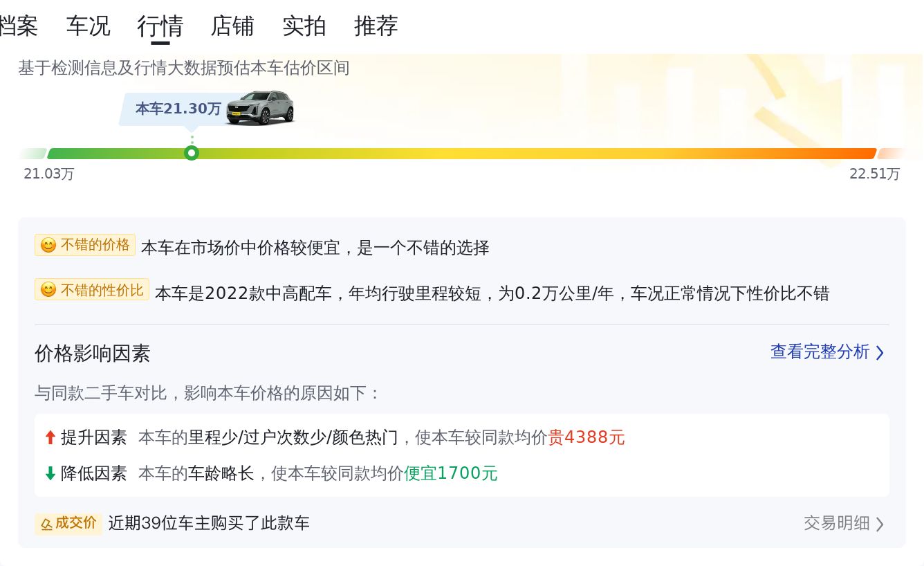Select the 行情 tab
The height and width of the screenshot is (566, 924).
[x=160, y=26]
